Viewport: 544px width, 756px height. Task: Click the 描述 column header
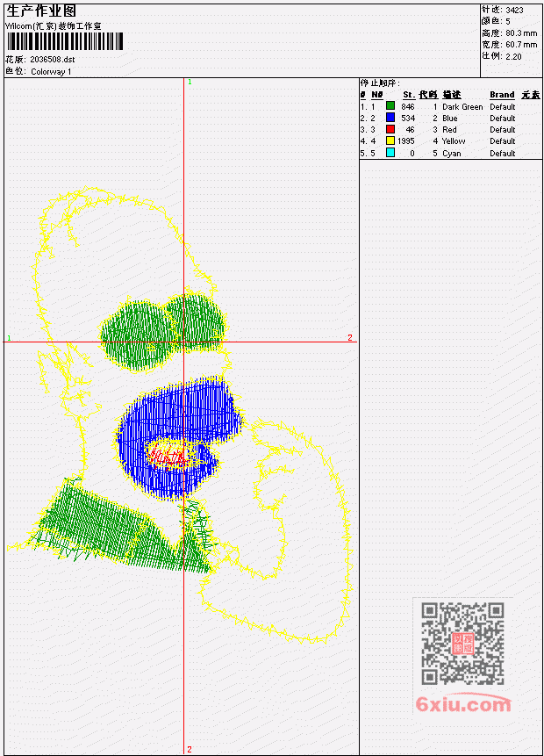click(452, 95)
